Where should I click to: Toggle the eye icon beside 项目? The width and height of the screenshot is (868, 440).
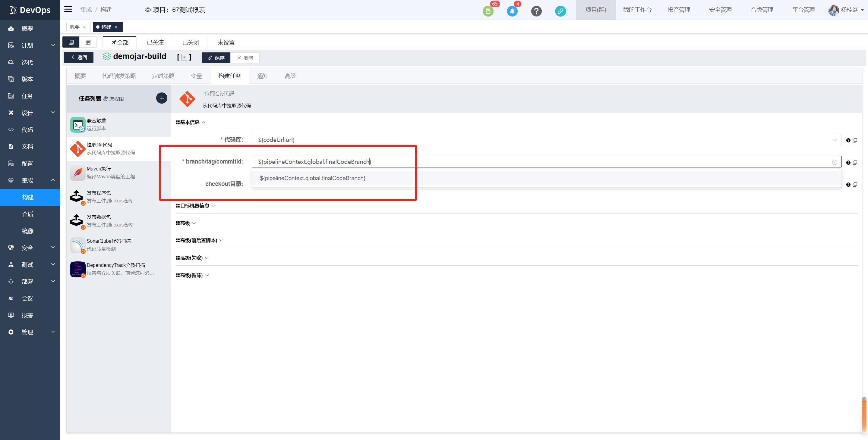[x=148, y=10]
